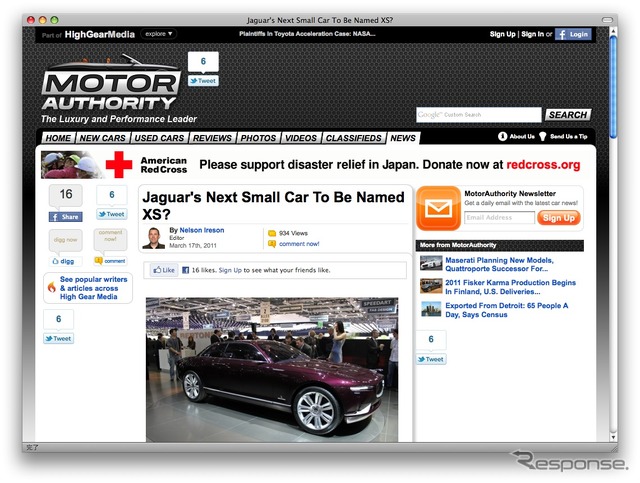Open the Exported From Detroit article

point(507,310)
